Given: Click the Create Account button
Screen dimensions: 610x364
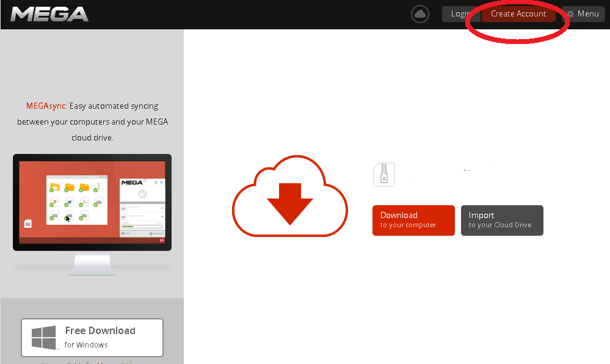Looking at the screenshot, I should point(518,14).
